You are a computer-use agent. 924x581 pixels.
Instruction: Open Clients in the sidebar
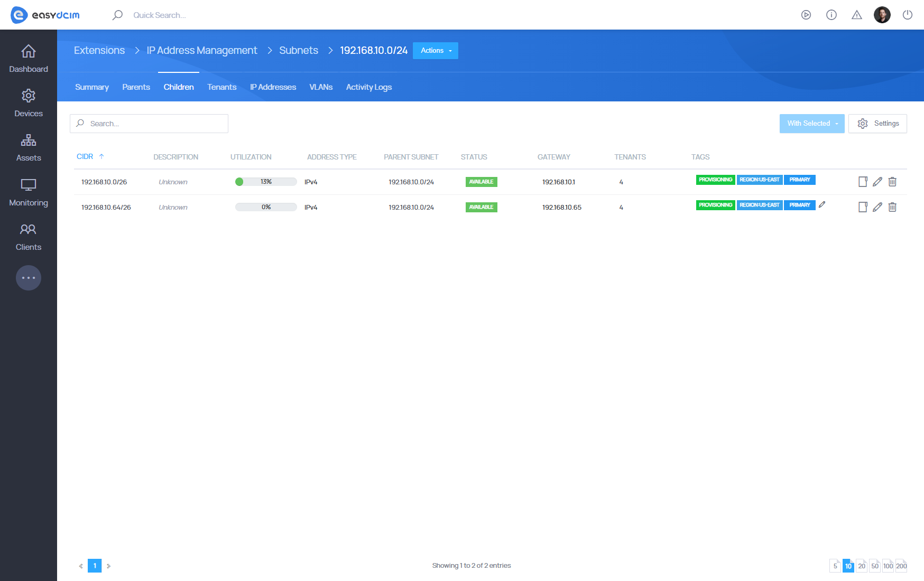click(x=29, y=237)
